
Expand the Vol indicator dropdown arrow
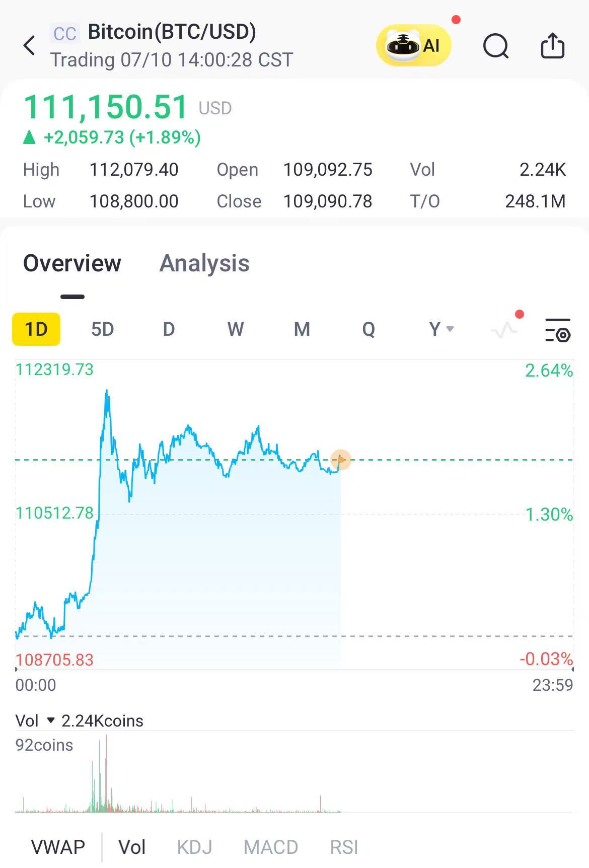[50, 720]
